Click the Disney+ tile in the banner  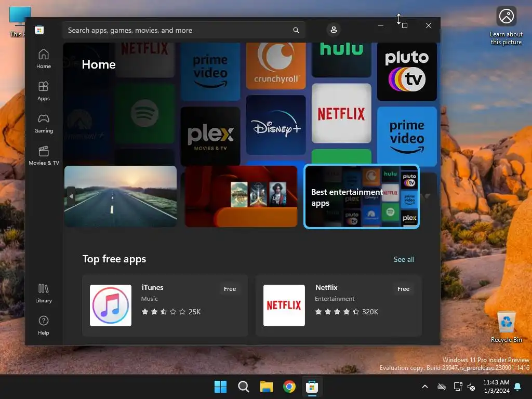(276, 125)
